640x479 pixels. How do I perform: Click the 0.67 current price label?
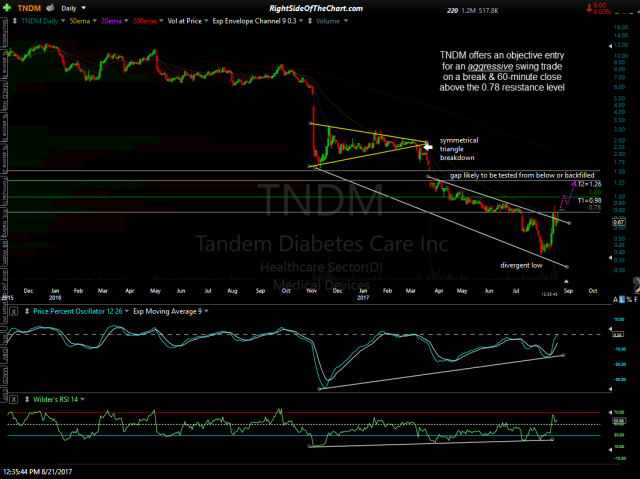click(x=619, y=222)
